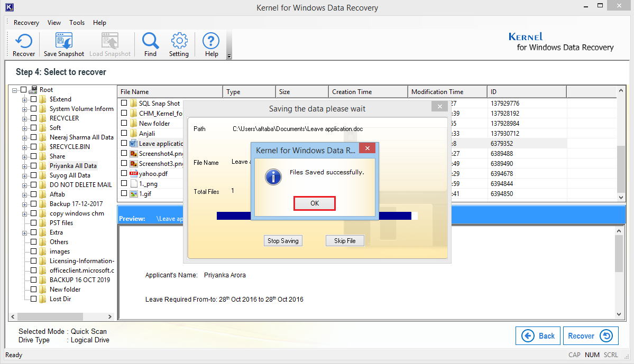Screen dimensions: 634x364
Task: Tick the images folder checkbox
Action: pyautogui.click(x=33, y=251)
